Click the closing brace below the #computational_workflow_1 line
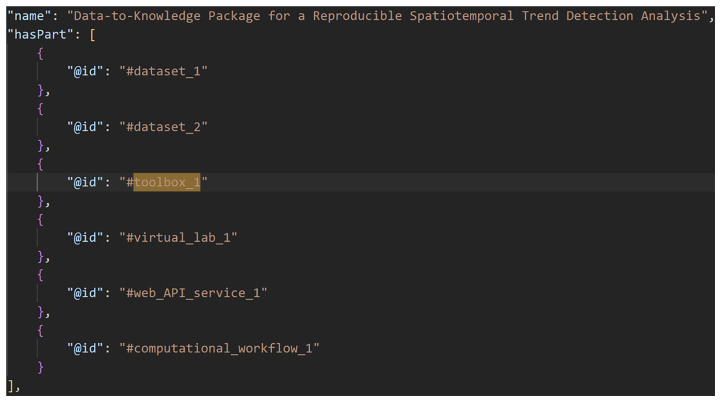Image resolution: width=721 pixels, height=402 pixels. click(41, 367)
